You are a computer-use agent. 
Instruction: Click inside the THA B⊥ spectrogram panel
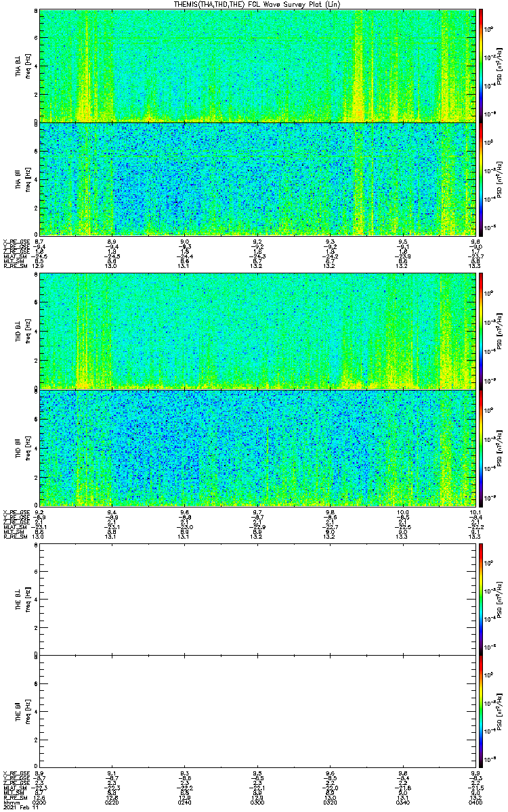click(x=257, y=66)
